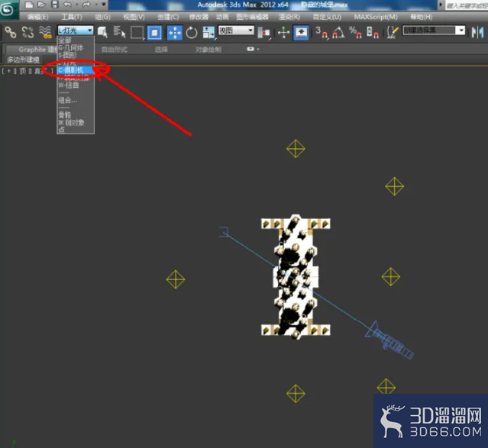Switch to the 选择 ribbon tab
This screenshot has width=488, height=448.
[161, 50]
